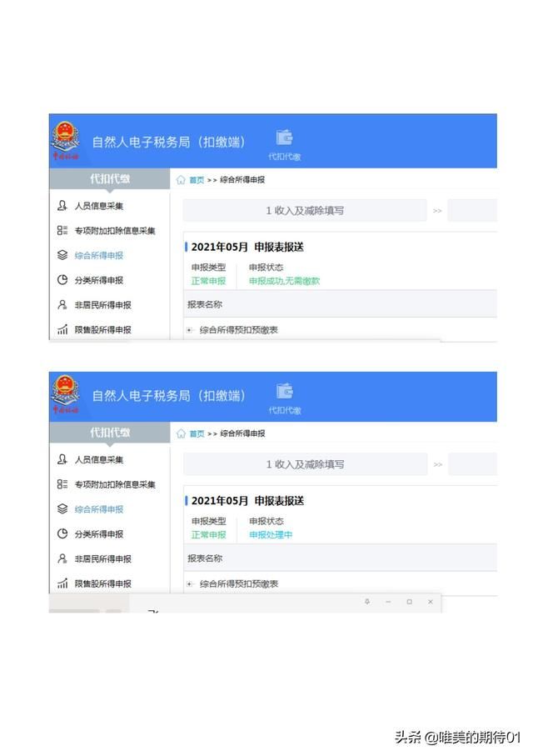
Task: Click 首页 breadcrumb link in upper screenshot
Action: (197, 180)
